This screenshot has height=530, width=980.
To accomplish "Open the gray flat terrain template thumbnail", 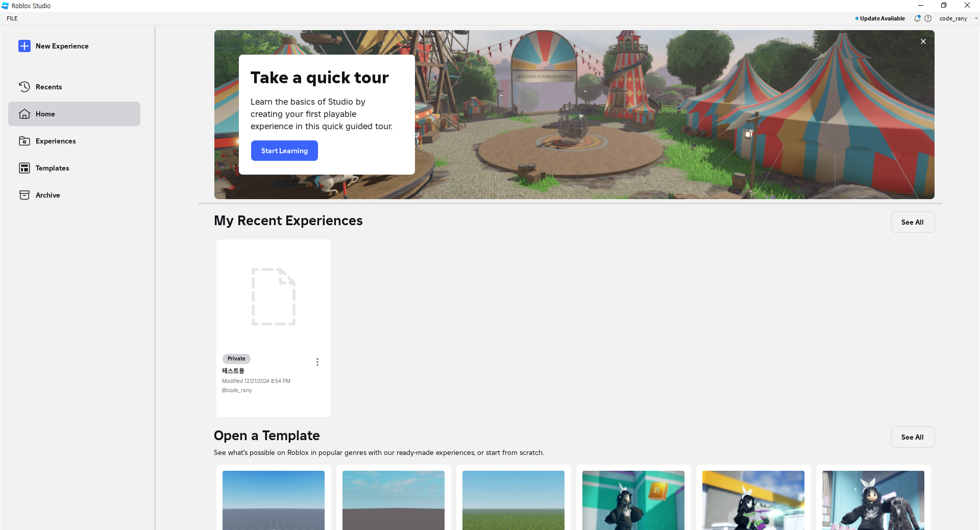I will 394,500.
